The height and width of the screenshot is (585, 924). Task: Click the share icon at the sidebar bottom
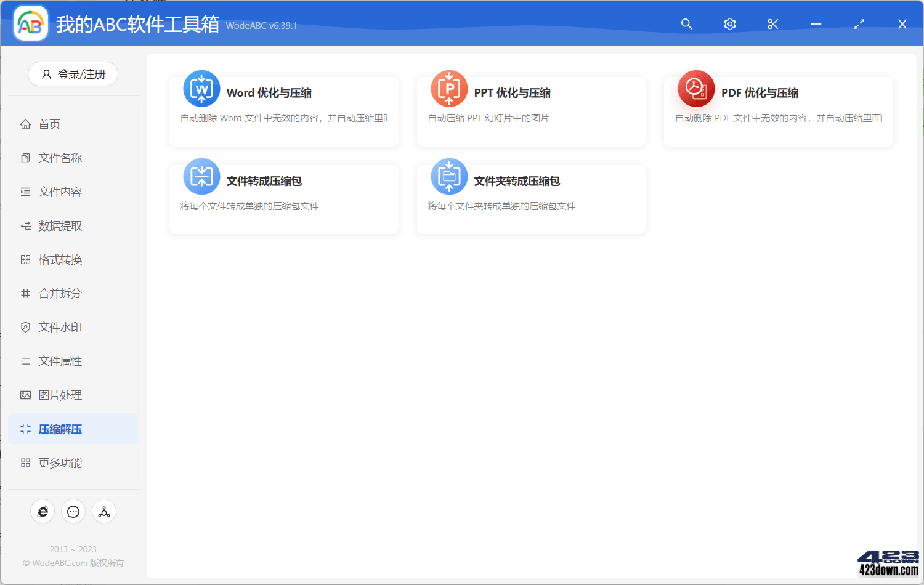(103, 511)
